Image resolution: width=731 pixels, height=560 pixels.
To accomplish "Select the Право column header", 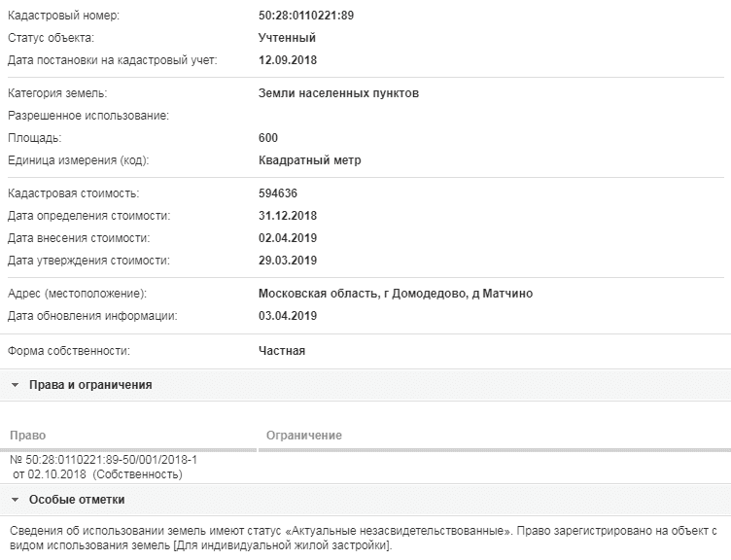I will coord(28,436).
